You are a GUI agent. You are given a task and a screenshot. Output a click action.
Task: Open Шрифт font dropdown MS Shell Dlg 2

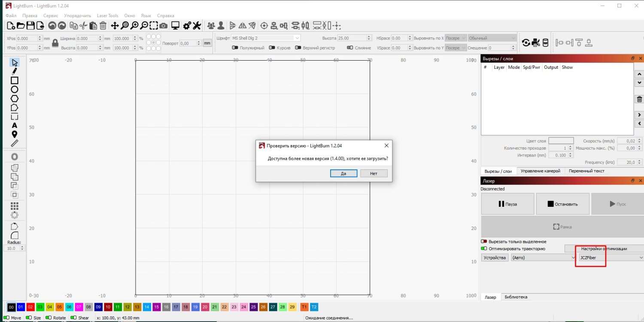pos(265,38)
